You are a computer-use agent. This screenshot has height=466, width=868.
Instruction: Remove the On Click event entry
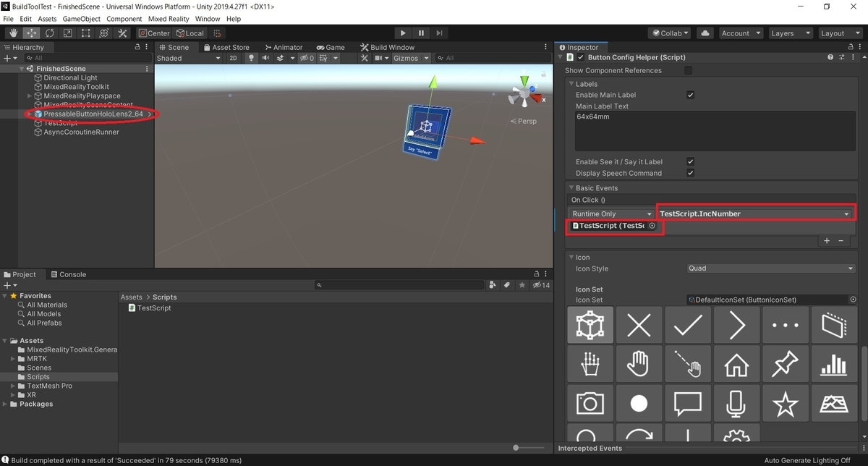(x=841, y=241)
